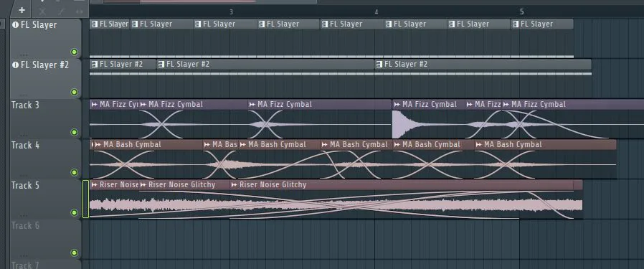
Task: Mute Track 3 using its green LED
Action: click(x=74, y=132)
